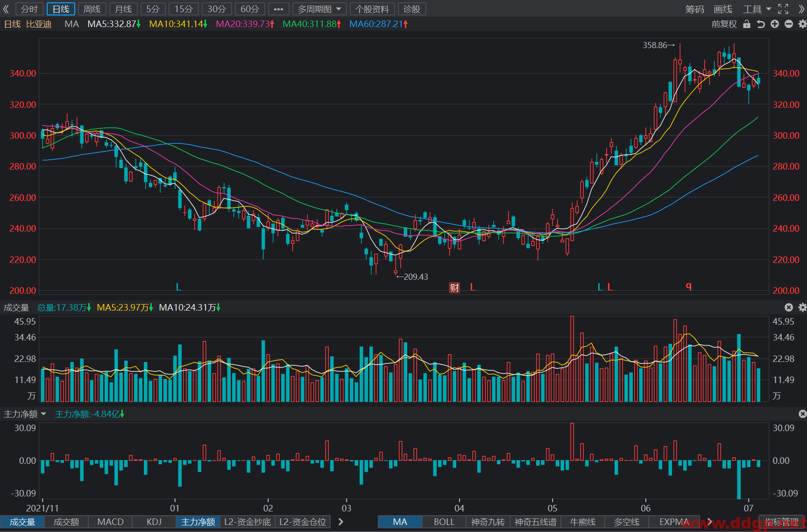Select L2-资金抄底 indicator tab
Image resolution: width=807 pixels, height=532 pixels.
(x=248, y=522)
